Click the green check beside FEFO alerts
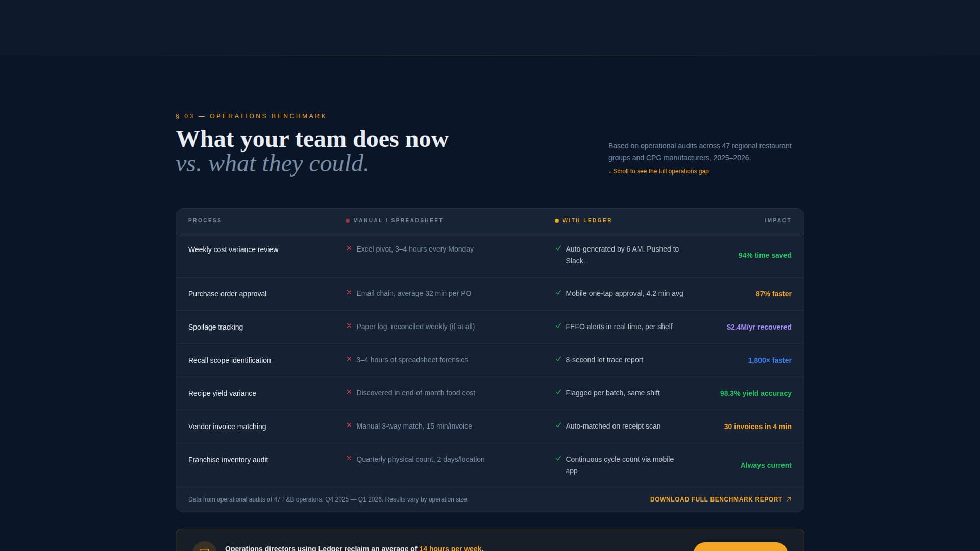 pyautogui.click(x=558, y=326)
